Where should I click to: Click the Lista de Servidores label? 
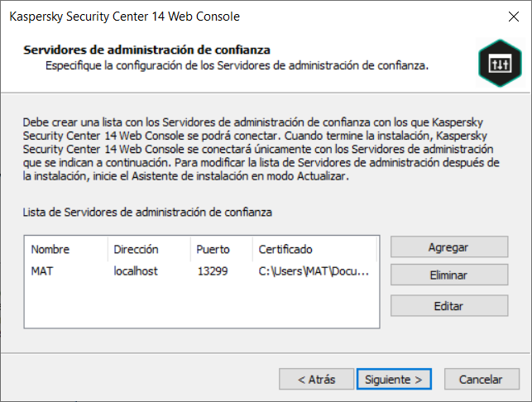tap(147, 213)
